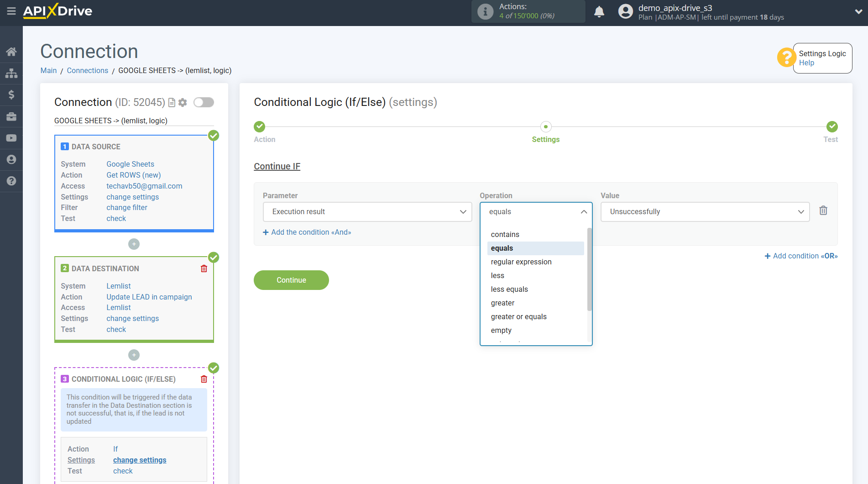Select the 'equals' operation option

[535, 248]
